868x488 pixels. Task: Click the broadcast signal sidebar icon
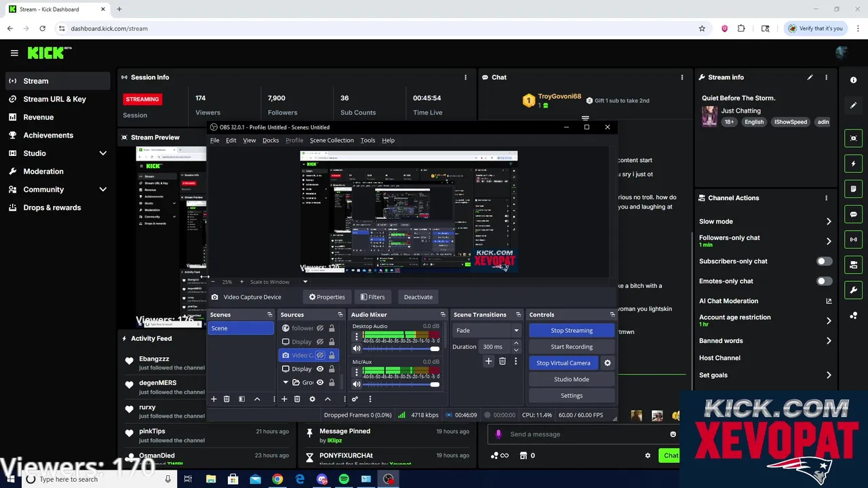click(853, 239)
